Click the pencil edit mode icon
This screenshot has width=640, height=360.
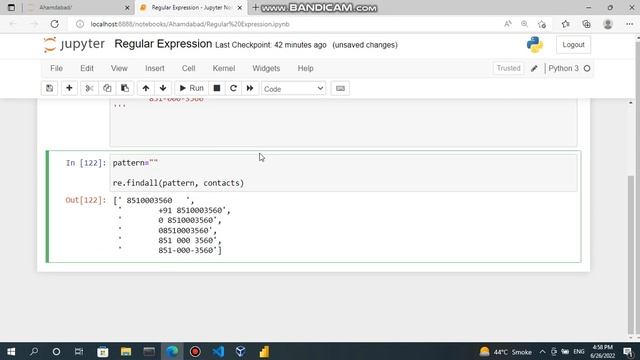click(534, 69)
